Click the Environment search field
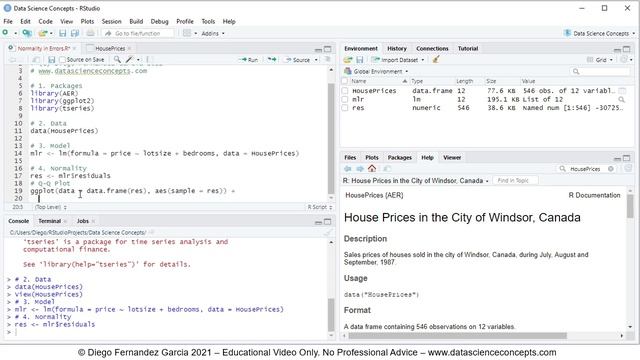The width and height of the screenshot is (640, 360). point(600,71)
